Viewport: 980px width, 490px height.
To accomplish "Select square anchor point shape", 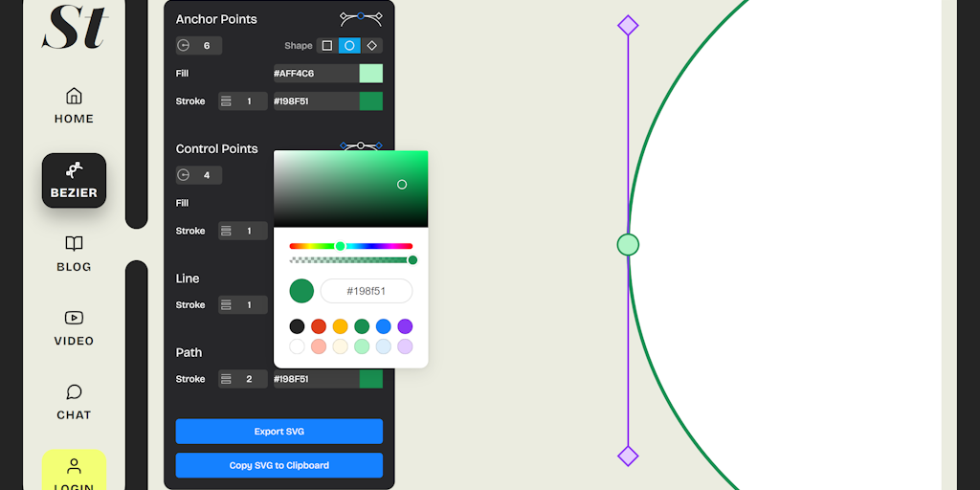I will coord(327,46).
